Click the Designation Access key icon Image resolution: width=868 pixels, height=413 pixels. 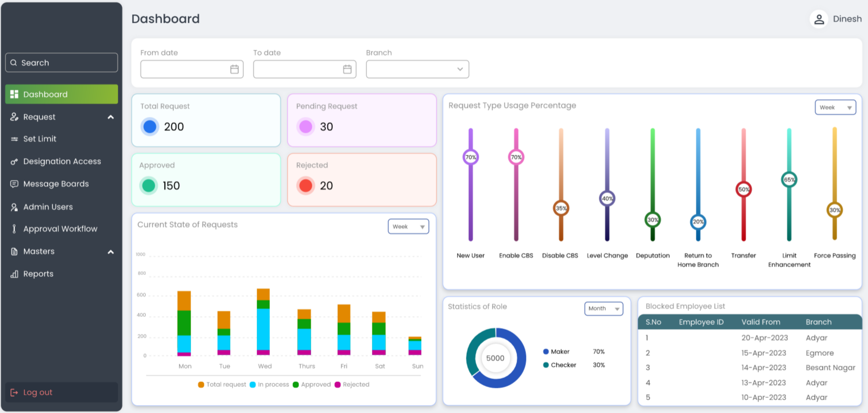(x=14, y=162)
